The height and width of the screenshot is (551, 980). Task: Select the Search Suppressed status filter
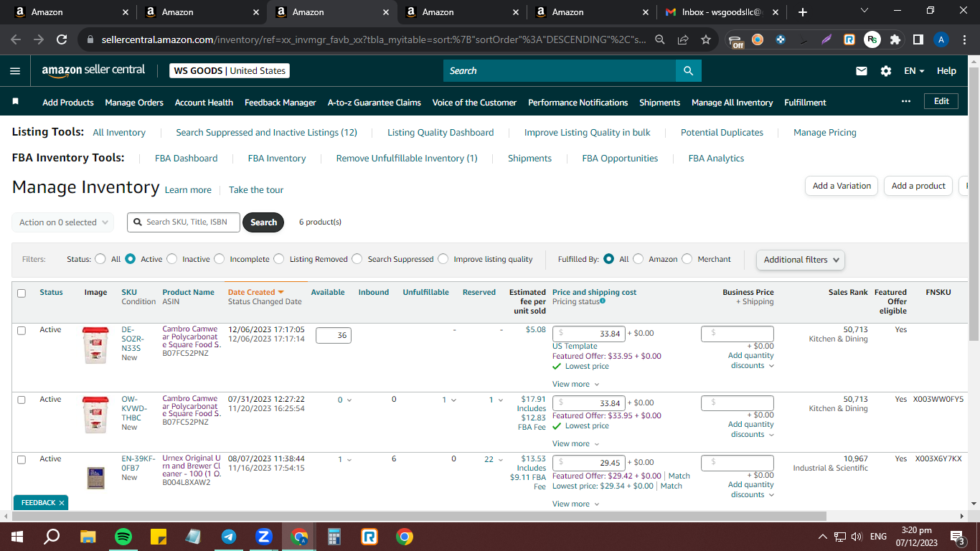pos(357,259)
